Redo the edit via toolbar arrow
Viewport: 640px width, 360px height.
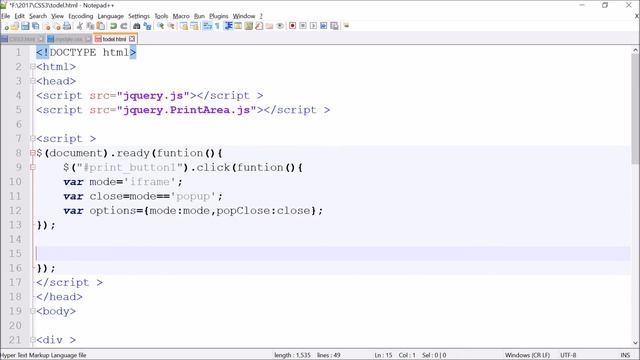click(x=124, y=26)
